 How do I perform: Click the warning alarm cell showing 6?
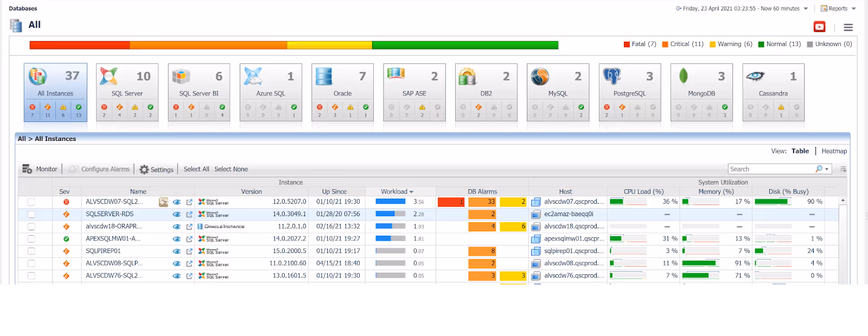pos(513,227)
